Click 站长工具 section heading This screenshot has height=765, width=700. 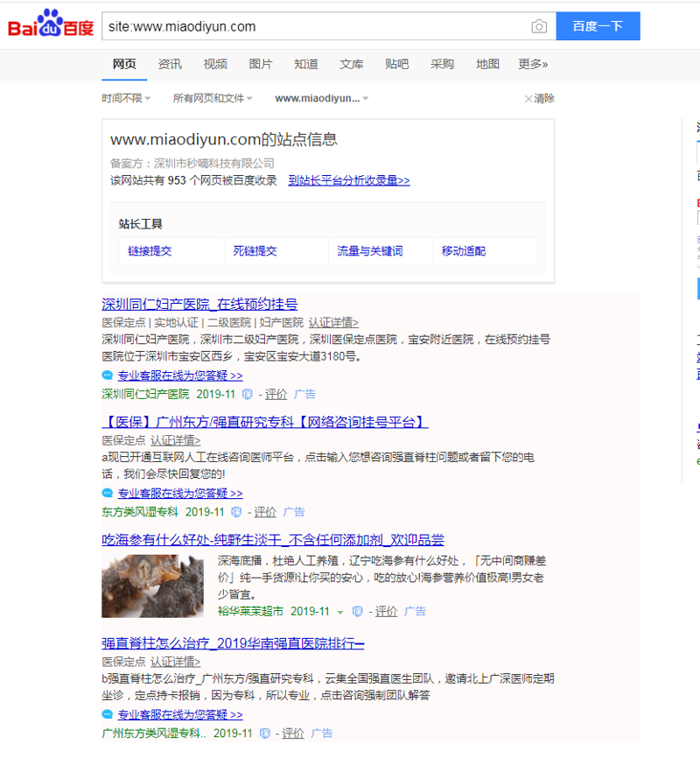(140, 224)
